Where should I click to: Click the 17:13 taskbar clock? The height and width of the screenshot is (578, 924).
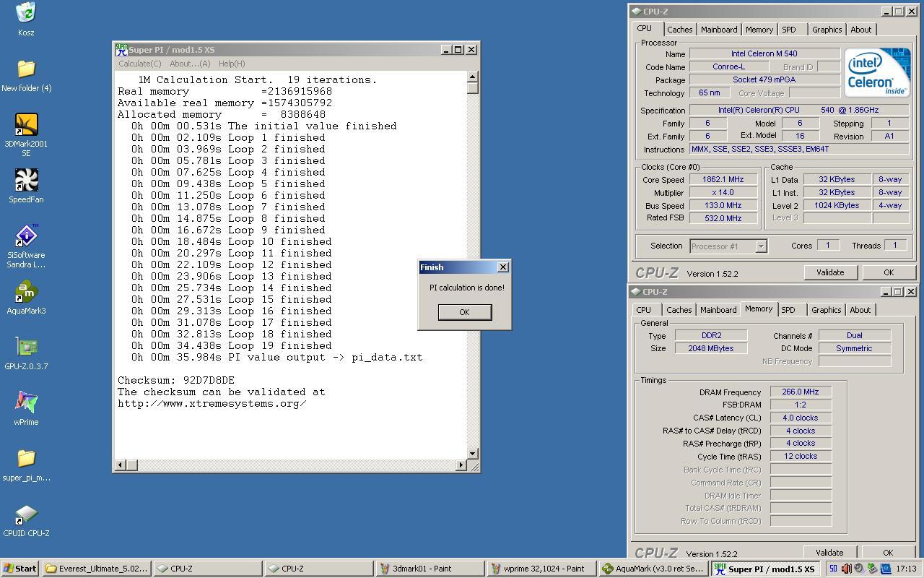pyautogui.click(x=906, y=569)
